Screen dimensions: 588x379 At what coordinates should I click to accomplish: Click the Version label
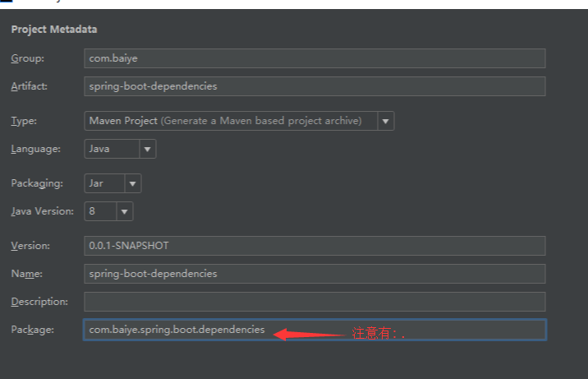tap(30, 246)
